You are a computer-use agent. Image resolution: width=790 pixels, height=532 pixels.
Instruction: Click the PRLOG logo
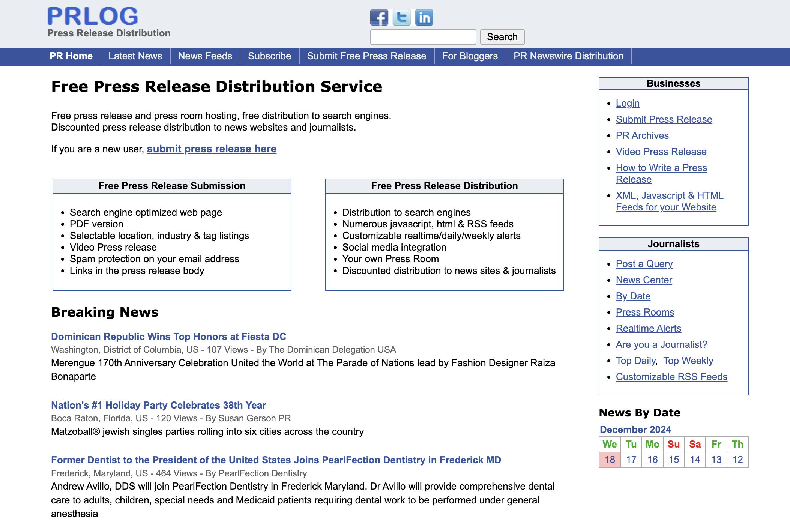tap(93, 16)
